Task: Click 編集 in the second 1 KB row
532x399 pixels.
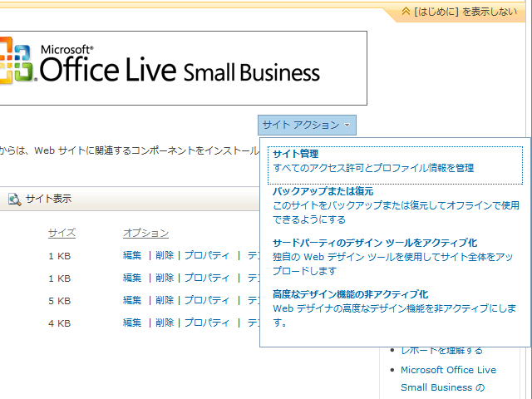Action: (132, 278)
